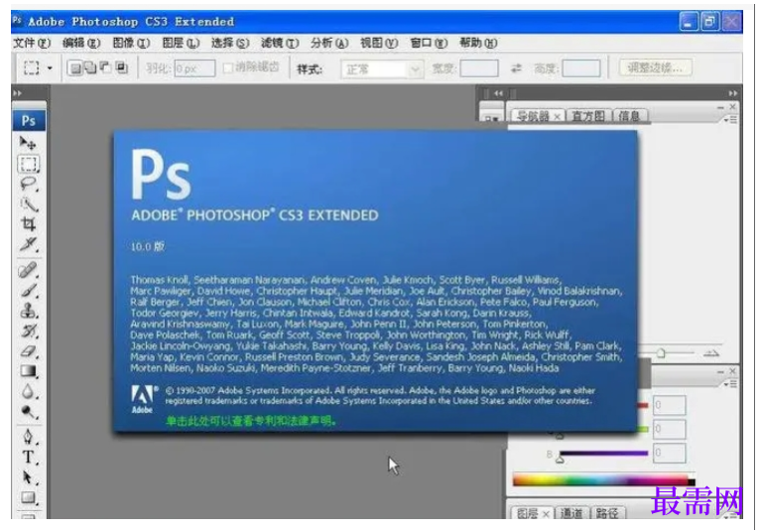Switch to the 直方图 tab

[x=588, y=116]
